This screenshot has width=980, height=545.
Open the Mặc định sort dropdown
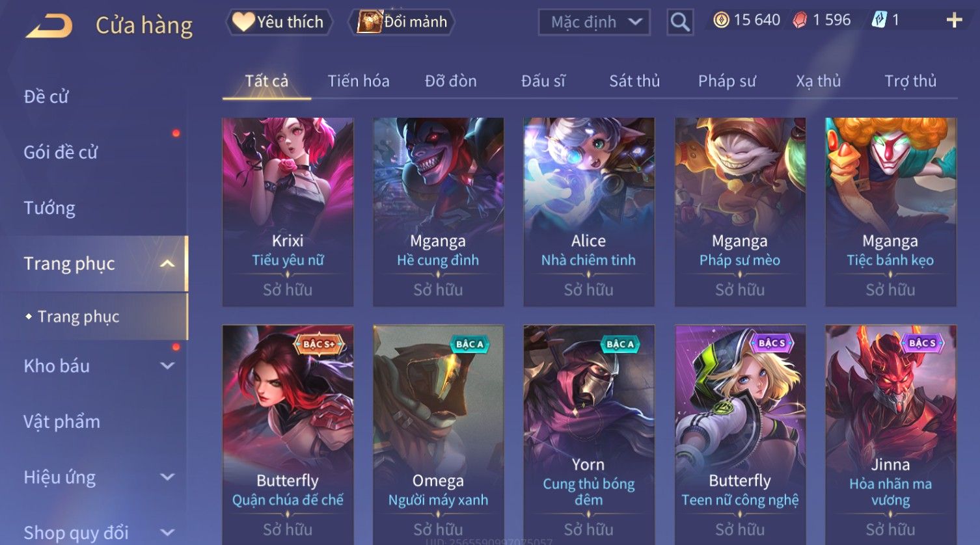594,23
